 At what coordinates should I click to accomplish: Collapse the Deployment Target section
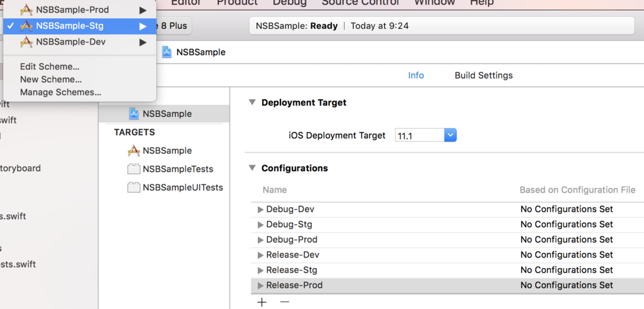pos(252,102)
